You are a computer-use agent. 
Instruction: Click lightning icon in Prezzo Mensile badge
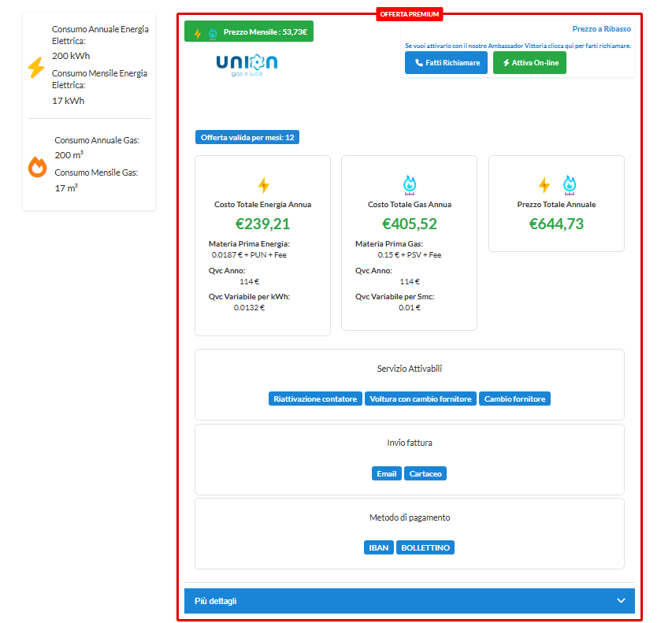tap(198, 33)
